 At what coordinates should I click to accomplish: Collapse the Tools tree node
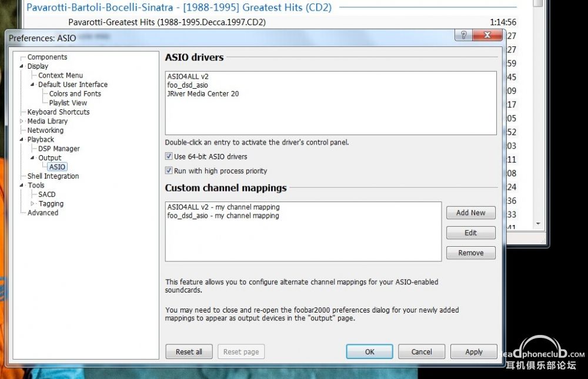pos(21,186)
